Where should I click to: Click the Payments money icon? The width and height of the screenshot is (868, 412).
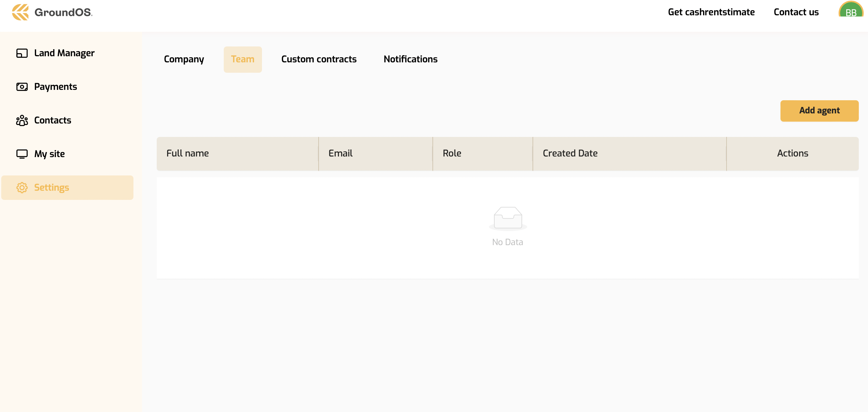pyautogui.click(x=22, y=87)
